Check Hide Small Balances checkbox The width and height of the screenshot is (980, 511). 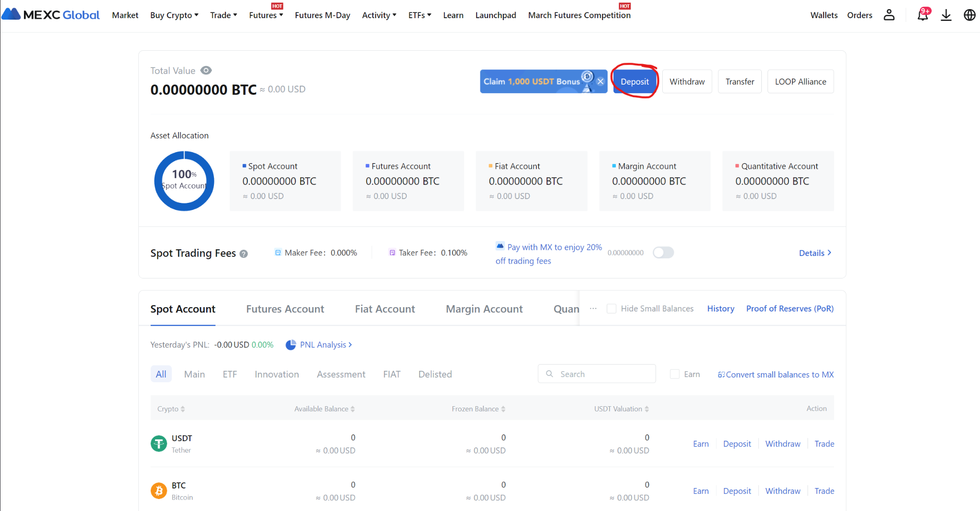[611, 309]
